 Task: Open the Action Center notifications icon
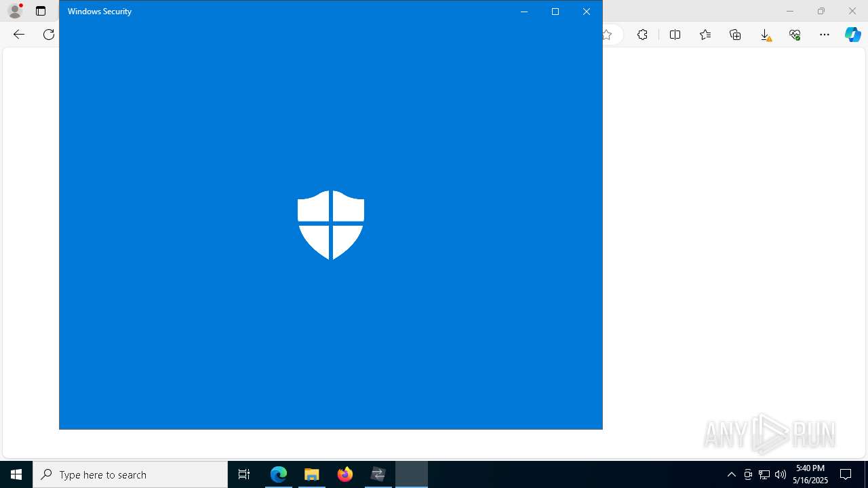tap(846, 474)
